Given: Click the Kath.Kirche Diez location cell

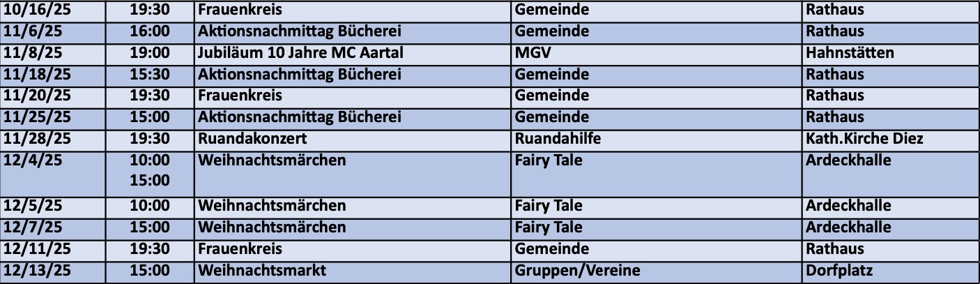Looking at the screenshot, I should (x=864, y=139).
